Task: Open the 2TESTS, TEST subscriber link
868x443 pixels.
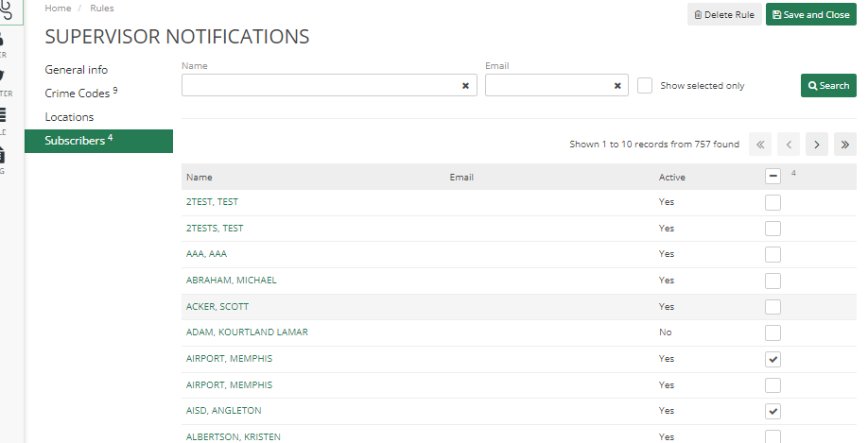Action: 215,228
